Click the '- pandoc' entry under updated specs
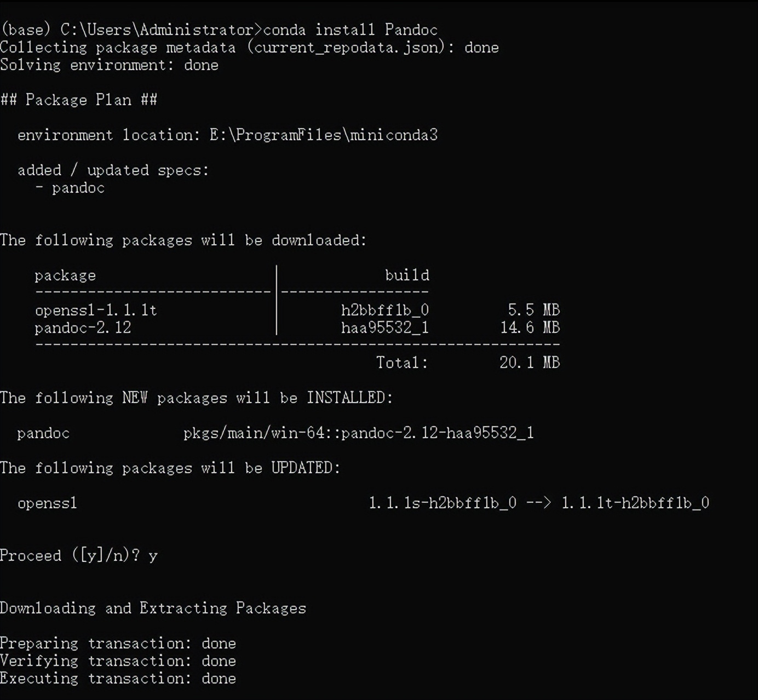758x700 pixels. click(x=70, y=188)
